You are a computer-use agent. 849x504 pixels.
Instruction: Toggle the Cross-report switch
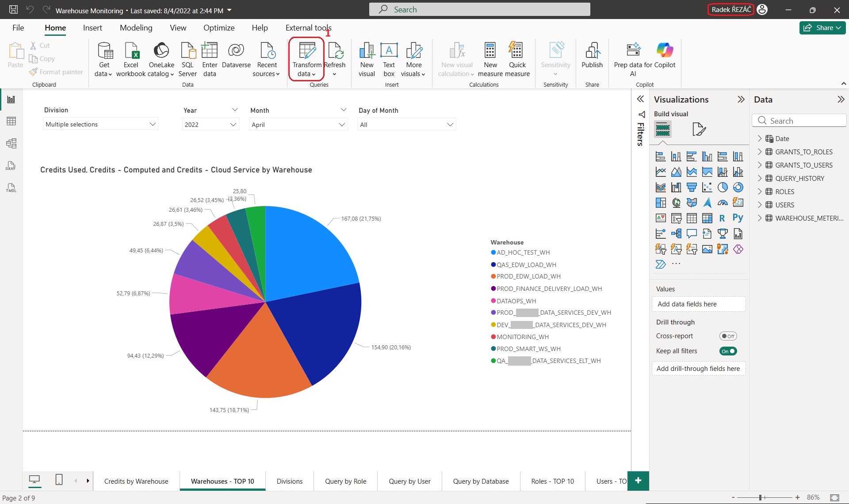coord(727,336)
